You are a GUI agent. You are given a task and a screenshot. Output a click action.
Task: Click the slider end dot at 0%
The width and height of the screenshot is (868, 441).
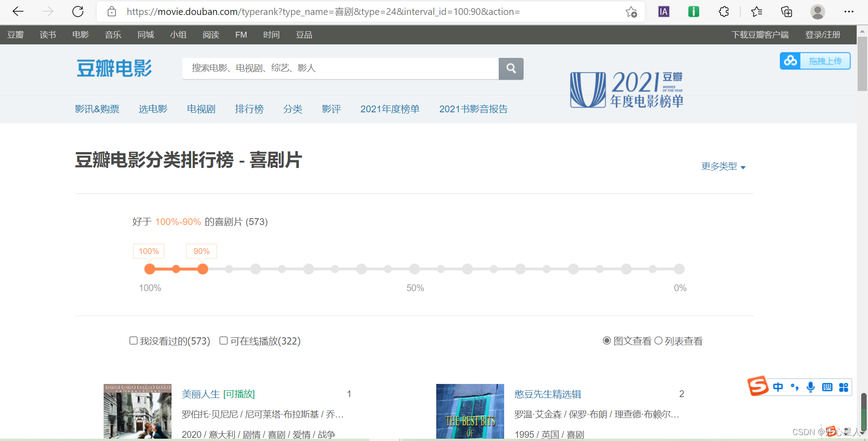(x=679, y=269)
